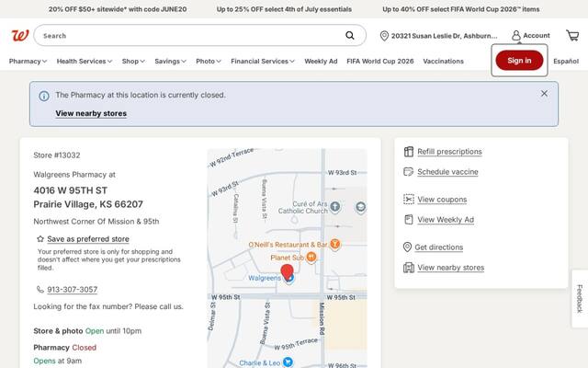Click View nearby stores link in banner
The height and width of the screenshot is (368, 588).
[x=91, y=113]
